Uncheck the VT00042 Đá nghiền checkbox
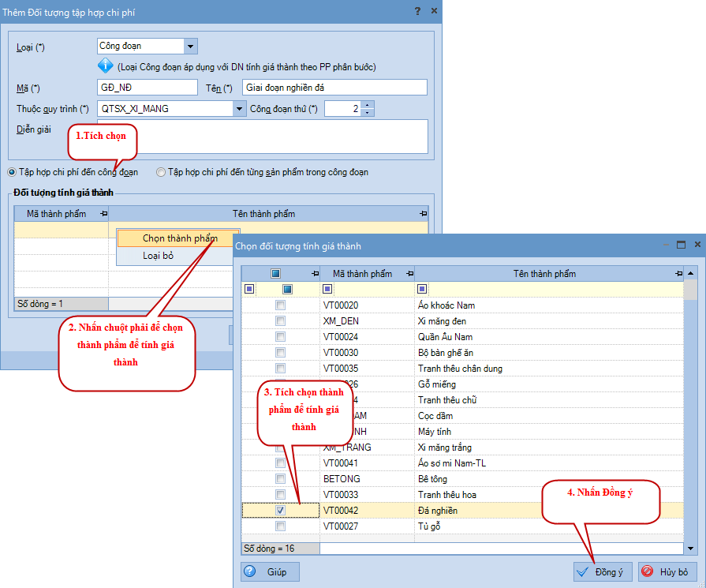Image resolution: width=706 pixels, height=588 pixels. click(x=280, y=511)
